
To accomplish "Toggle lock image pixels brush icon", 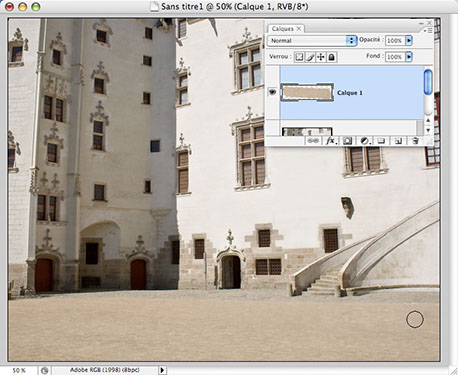I will point(310,57).
